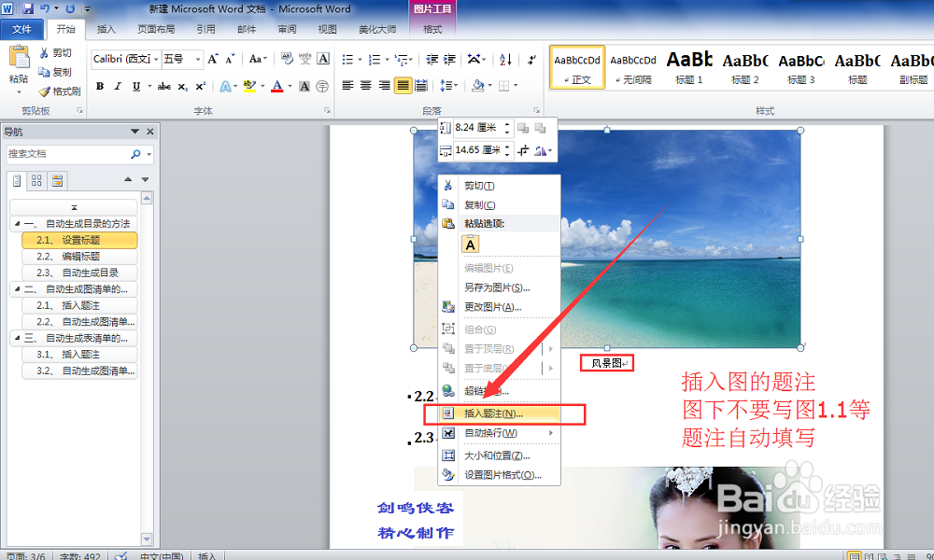Open font dialog launcher in 字体 group
Image resolution: width=934 pixels, height=560 pixels.
(327, 111)
